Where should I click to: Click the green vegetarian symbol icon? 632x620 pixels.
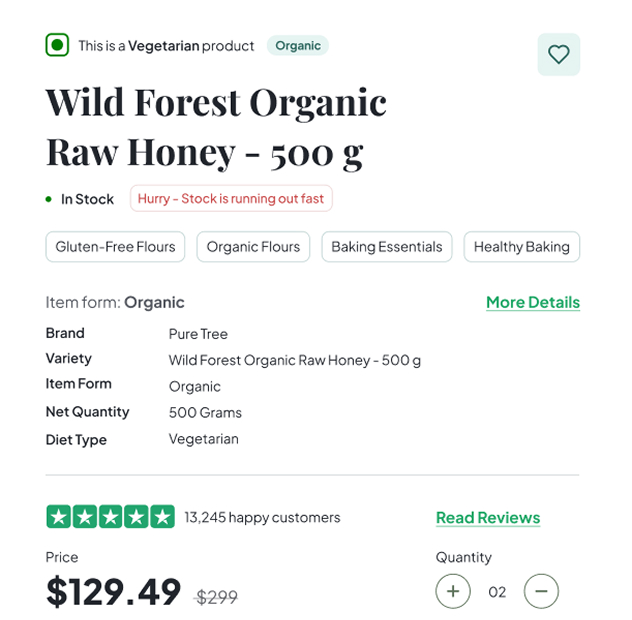click(57, 45)
